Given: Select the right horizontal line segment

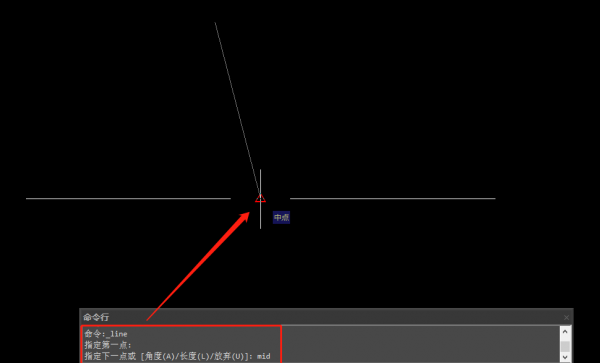Looking at the screenshot, I should click(x=393, y=199).
